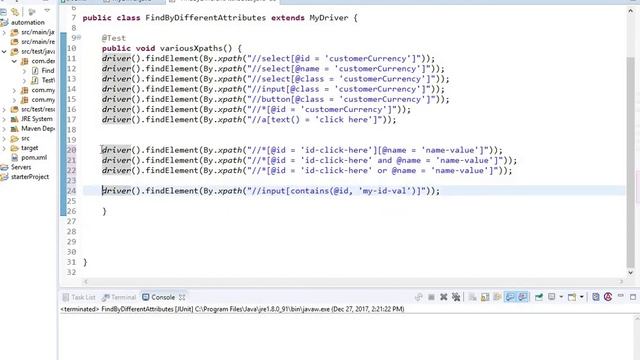
Task: Maximize the Console view panel
Action: [x=633, y=297]
